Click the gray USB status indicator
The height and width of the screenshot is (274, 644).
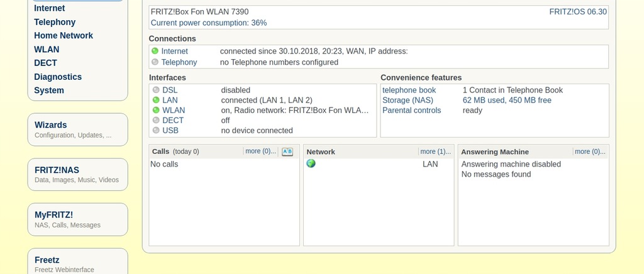pos(156,130)
